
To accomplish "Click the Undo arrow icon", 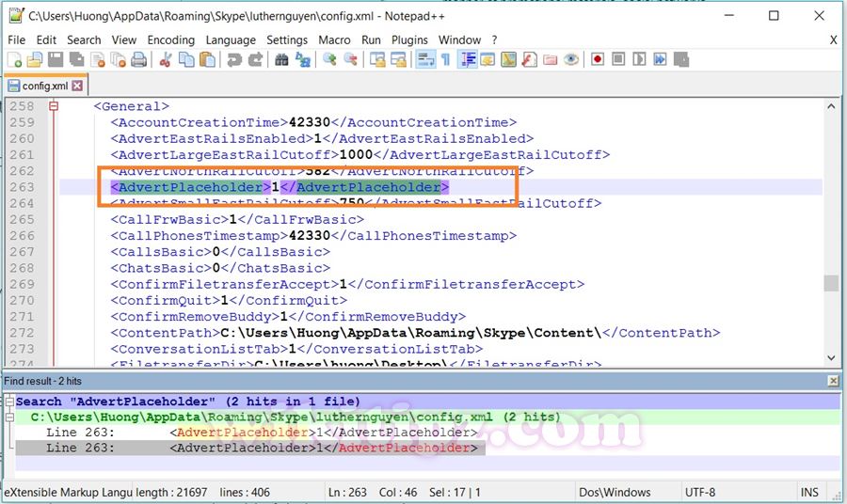I will (x=234, y=59).
